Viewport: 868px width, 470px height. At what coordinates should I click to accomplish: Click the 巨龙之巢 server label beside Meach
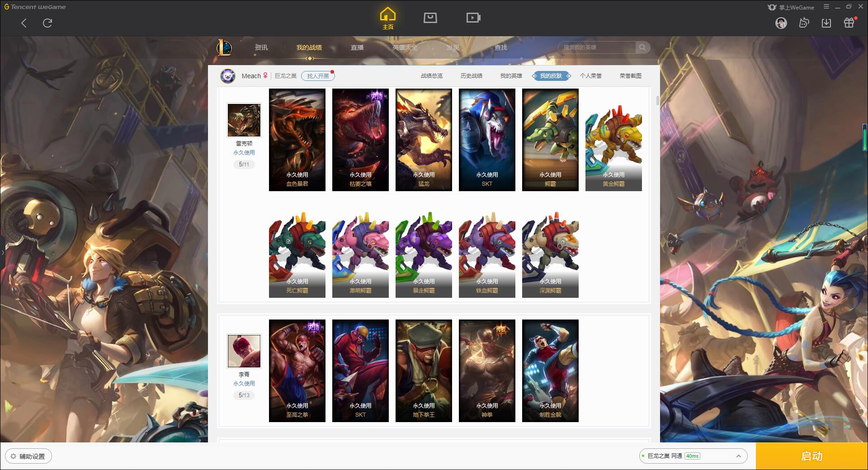click(286, 76)
